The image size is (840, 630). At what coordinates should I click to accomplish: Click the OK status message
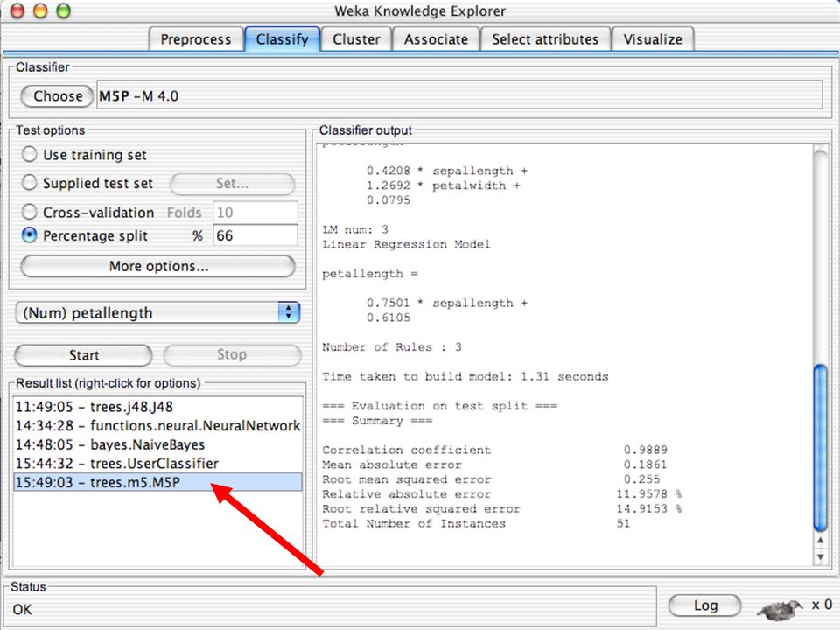tap(23, 610)
